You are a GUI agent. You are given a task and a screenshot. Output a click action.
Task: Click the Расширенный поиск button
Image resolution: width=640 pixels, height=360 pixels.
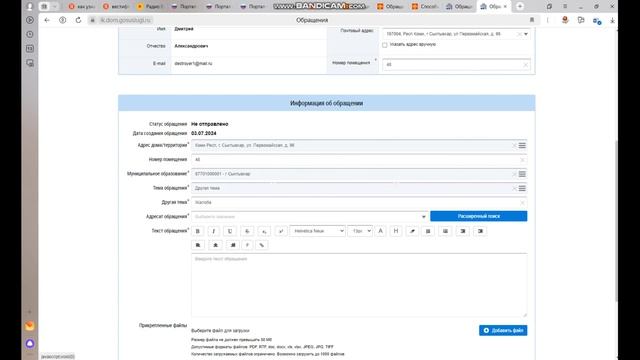(x=478, y=216)
